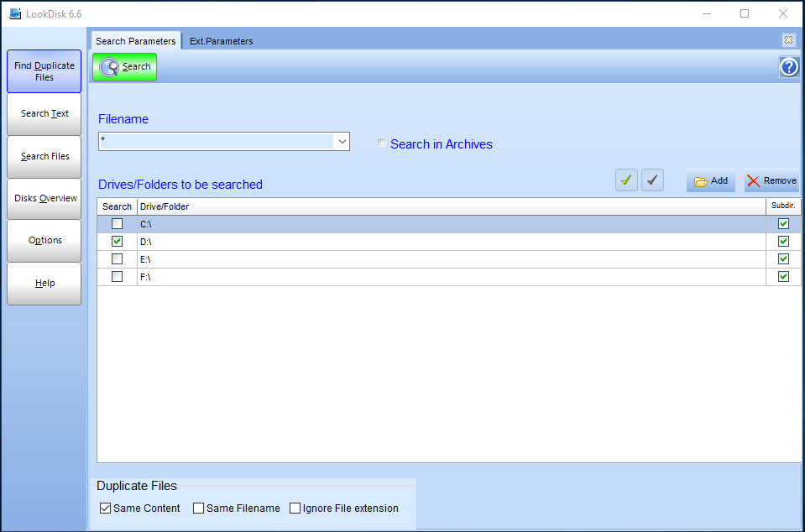This screenshot has height=532, width=805.
Task: Open help via the blue question mark icon
Action: point(788,67)
